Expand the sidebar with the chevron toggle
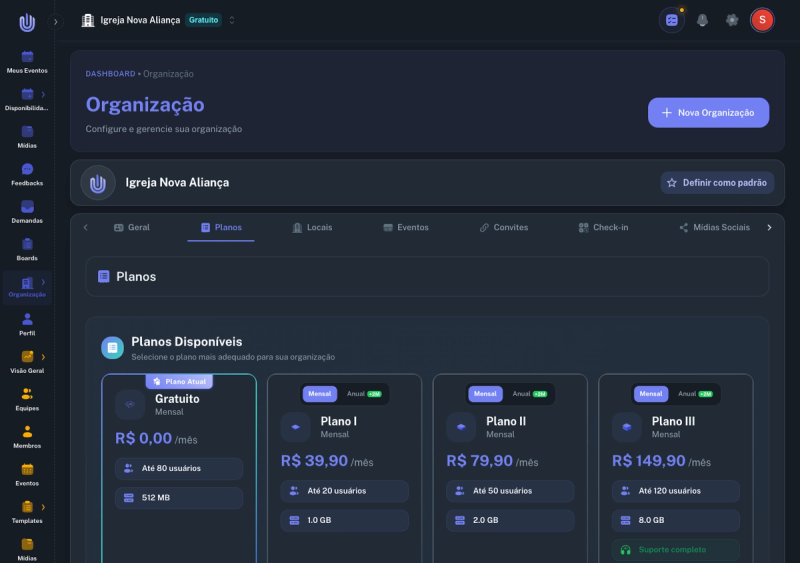This screenshot has height=563, width=800. pyautogui.click(x=56, y=22)
